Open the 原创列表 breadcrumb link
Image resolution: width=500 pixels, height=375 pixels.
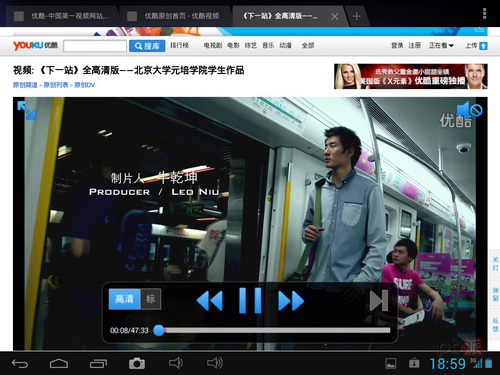coord(56,85)
